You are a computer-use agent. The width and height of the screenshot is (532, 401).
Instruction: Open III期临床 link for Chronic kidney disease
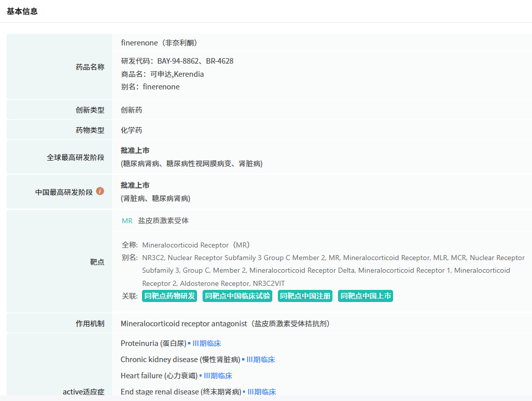pos(261,360)
